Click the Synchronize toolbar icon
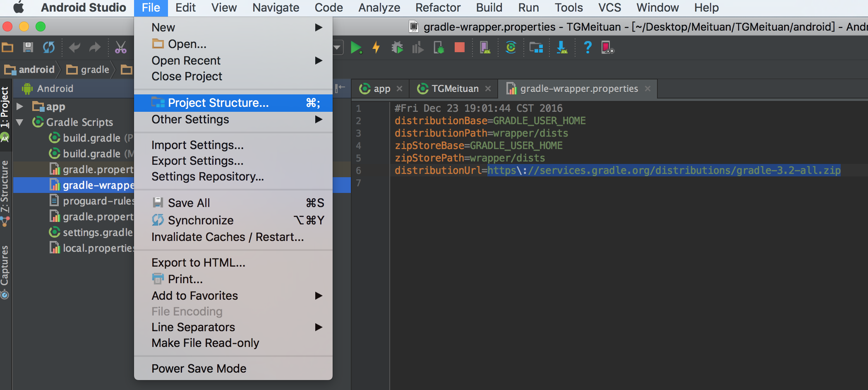The width and height of the screenshot is (868, 390). click(x=49, y=48)
